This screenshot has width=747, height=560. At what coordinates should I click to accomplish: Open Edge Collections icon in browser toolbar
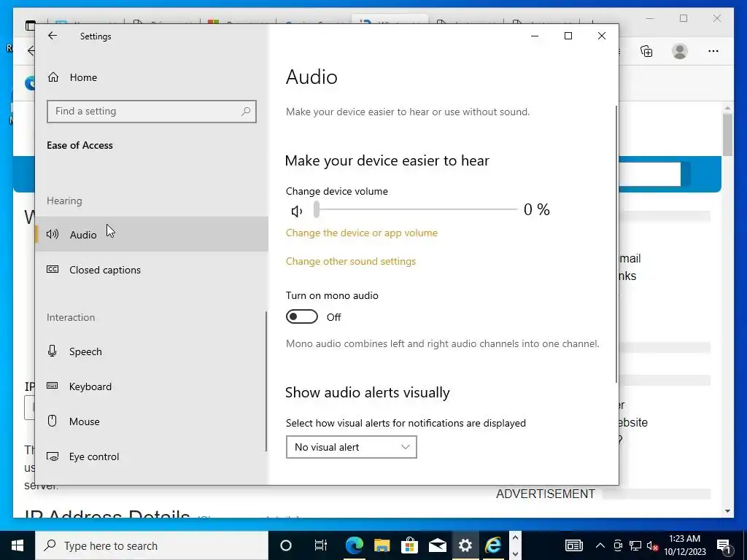646,51
